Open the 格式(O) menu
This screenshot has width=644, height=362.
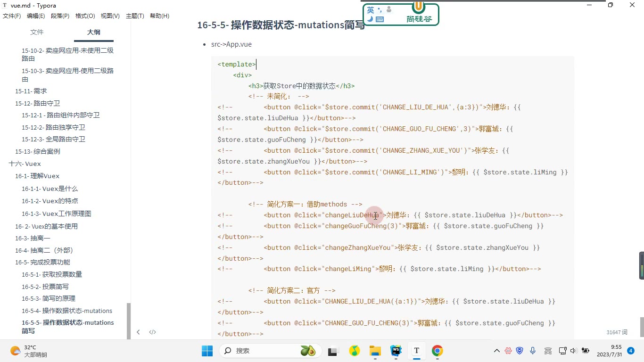tap(85, 16)
